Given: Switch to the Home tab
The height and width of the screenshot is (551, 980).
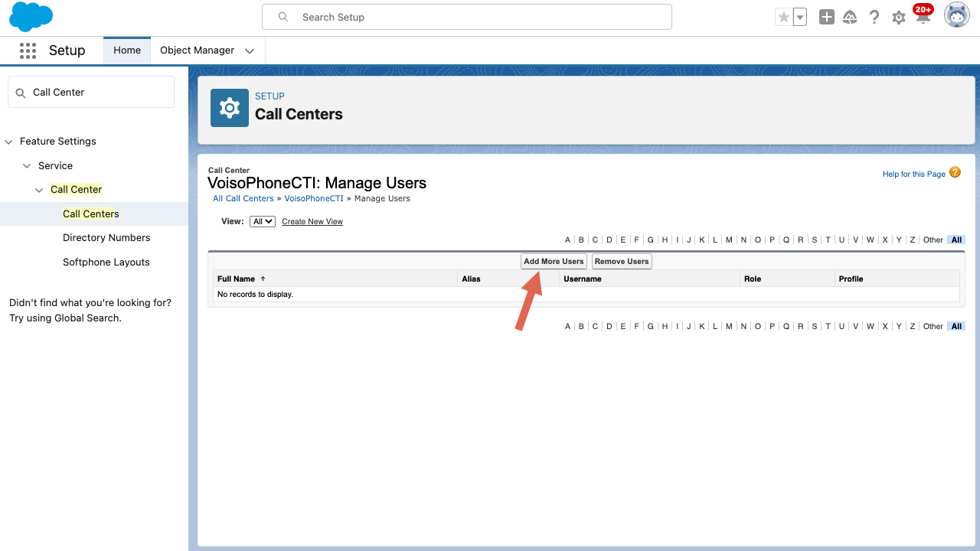Looking at the screenshot, I should (127, 51).
